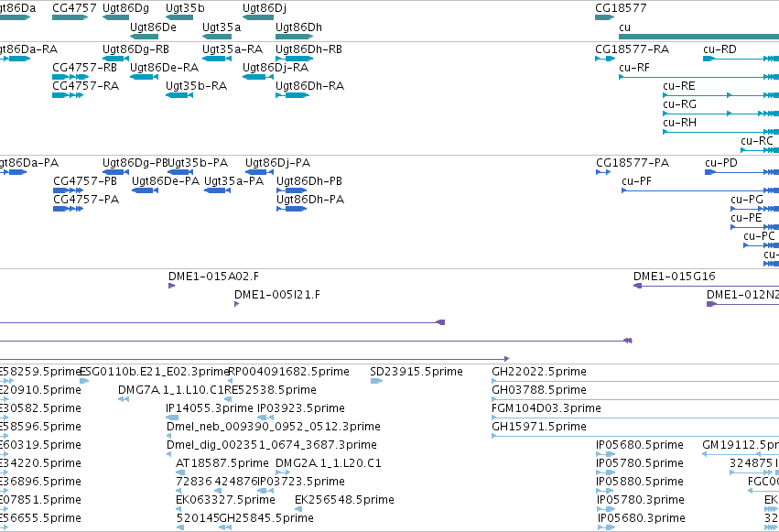
Task: Click transcript cu-RD
Action: click(x=741, y=59)
